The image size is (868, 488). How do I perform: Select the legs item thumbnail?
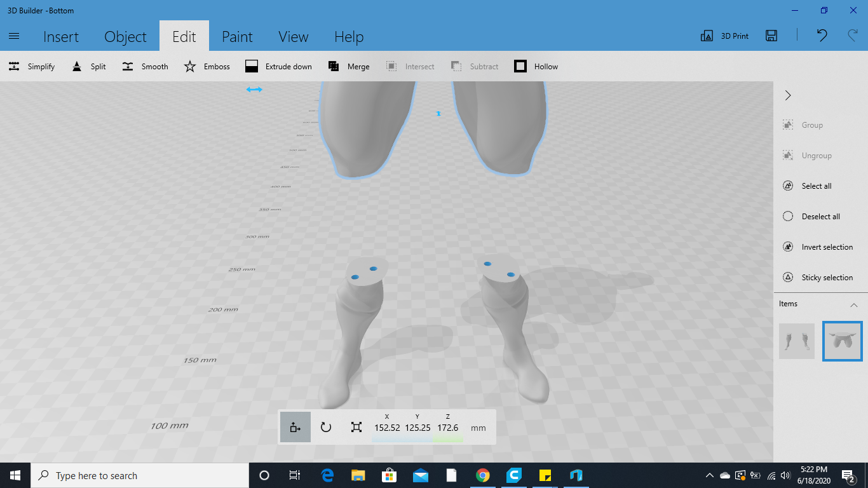point(796,341)
